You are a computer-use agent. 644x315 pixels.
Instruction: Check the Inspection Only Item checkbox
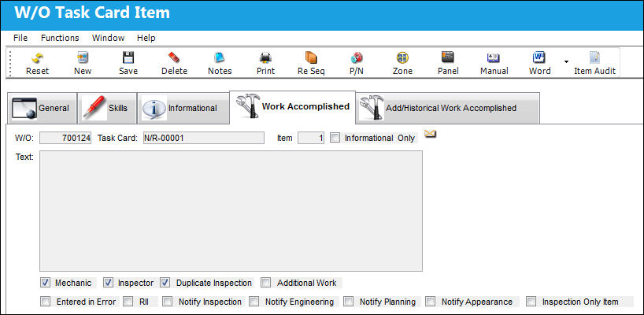click(531, 302)
